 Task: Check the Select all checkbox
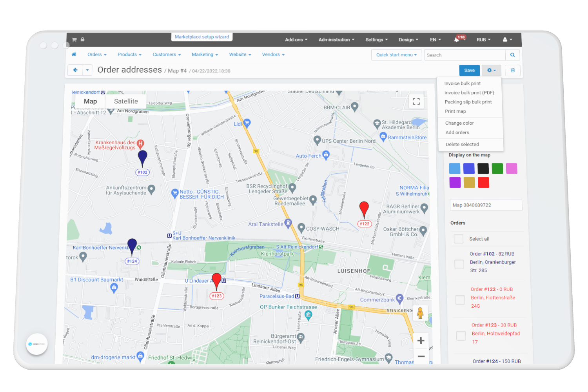click(458, 239)
